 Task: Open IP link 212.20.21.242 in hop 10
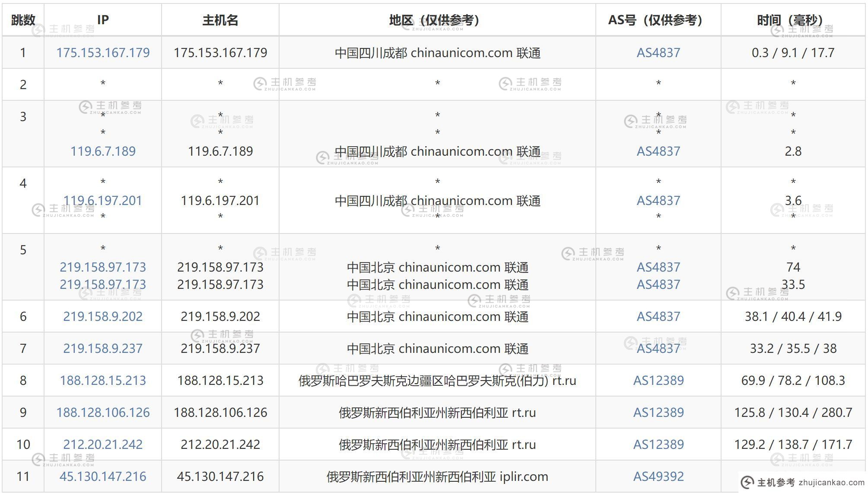pos(103,445)
